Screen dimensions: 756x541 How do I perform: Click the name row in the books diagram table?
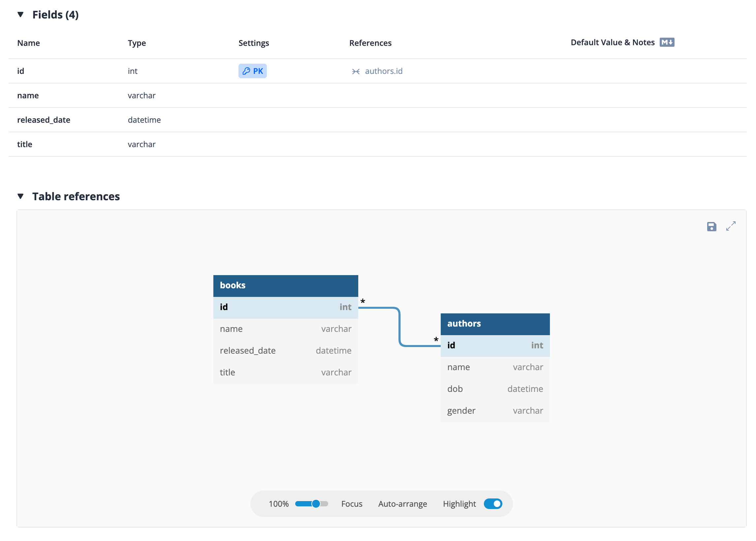click(286, 329)
